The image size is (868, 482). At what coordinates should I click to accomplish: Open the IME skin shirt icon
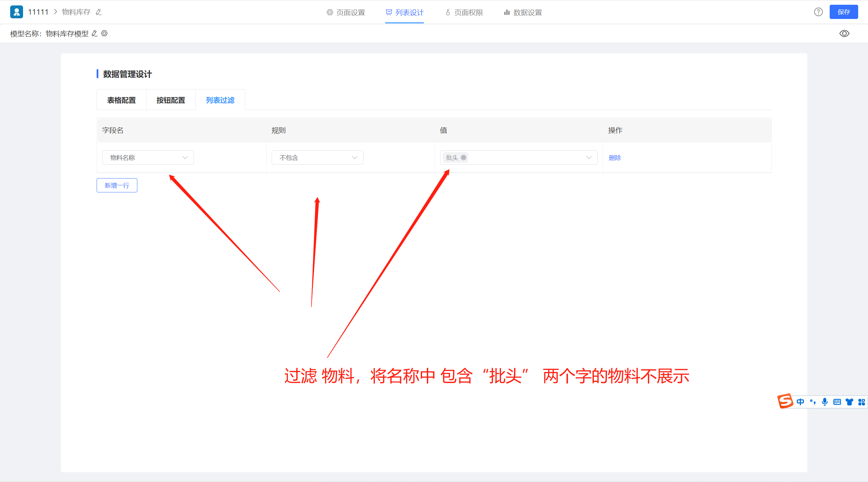[849, 402]
